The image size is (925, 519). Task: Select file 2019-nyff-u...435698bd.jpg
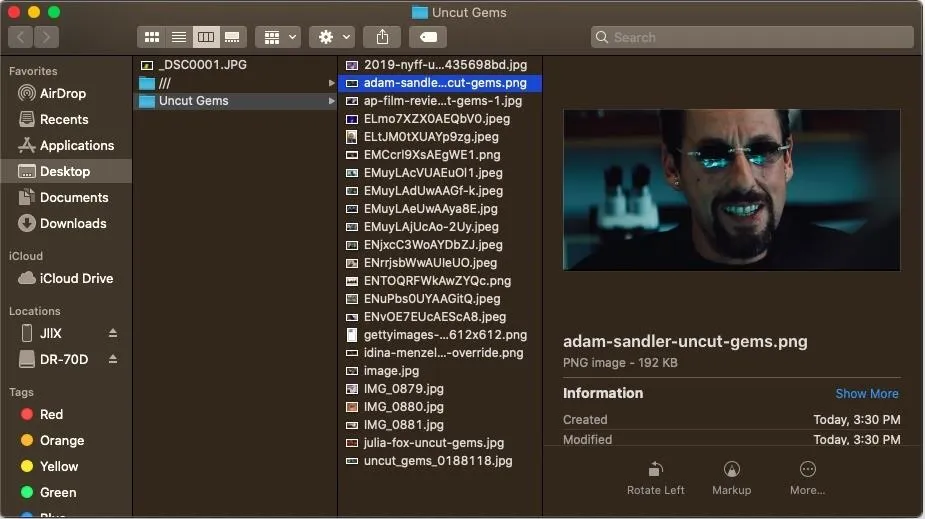[441, 65]
